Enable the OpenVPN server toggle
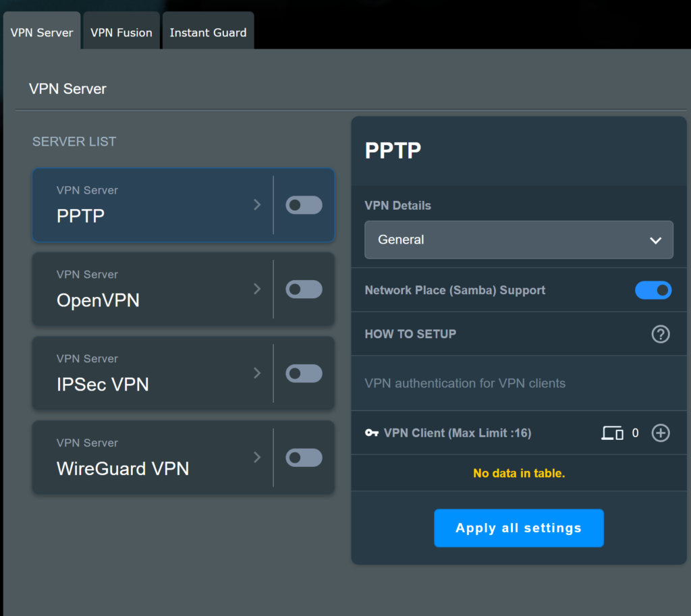The height and width of the screenshot is (616, 691). 304,289
